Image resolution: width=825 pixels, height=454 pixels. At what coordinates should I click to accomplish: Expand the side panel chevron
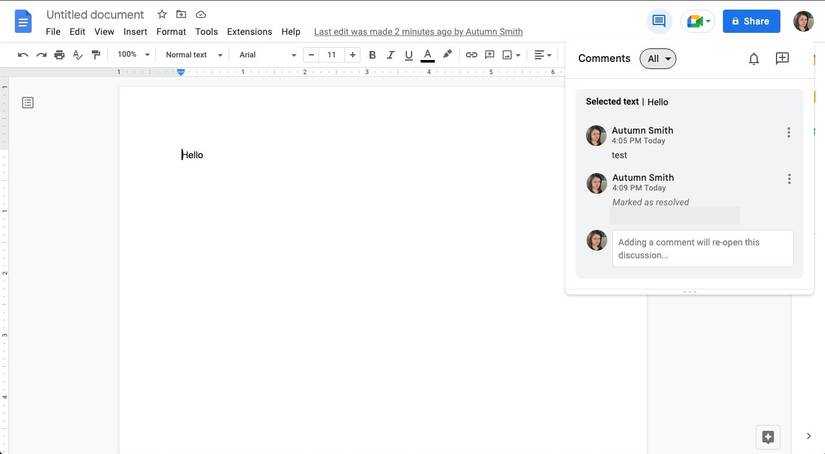[x=809, y=436]
